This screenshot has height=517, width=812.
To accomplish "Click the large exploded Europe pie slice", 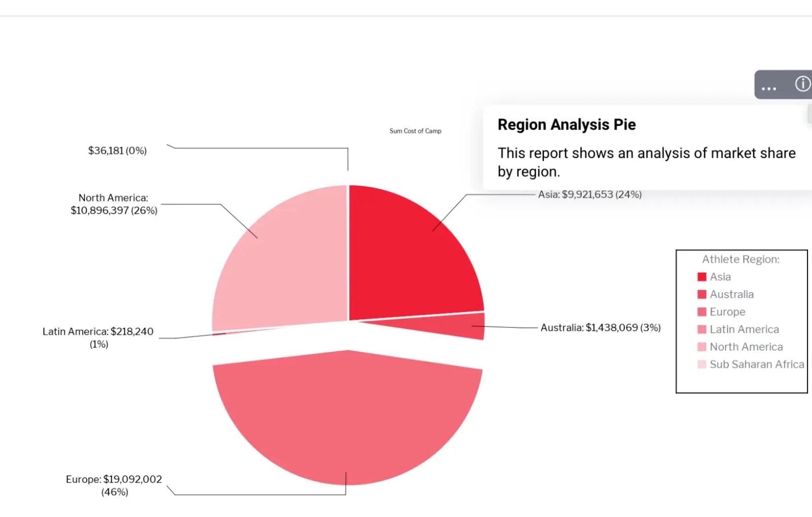I will [x=348, y=416].
